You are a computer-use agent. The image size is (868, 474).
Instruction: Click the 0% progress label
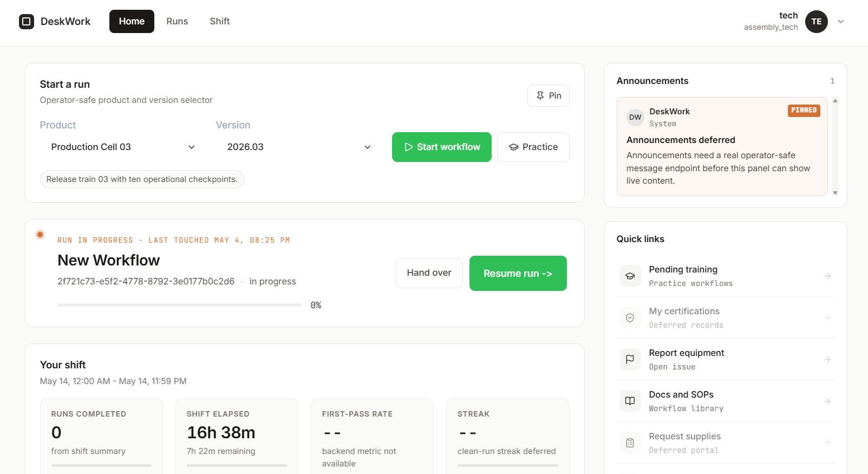click(316, 306)
